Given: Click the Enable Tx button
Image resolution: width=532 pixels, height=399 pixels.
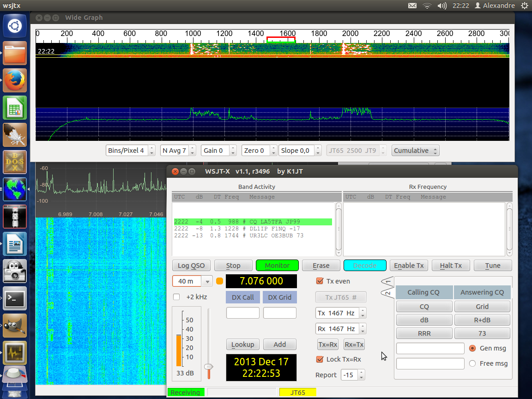Looking at the screenshot, I should (x=409, y=266).
